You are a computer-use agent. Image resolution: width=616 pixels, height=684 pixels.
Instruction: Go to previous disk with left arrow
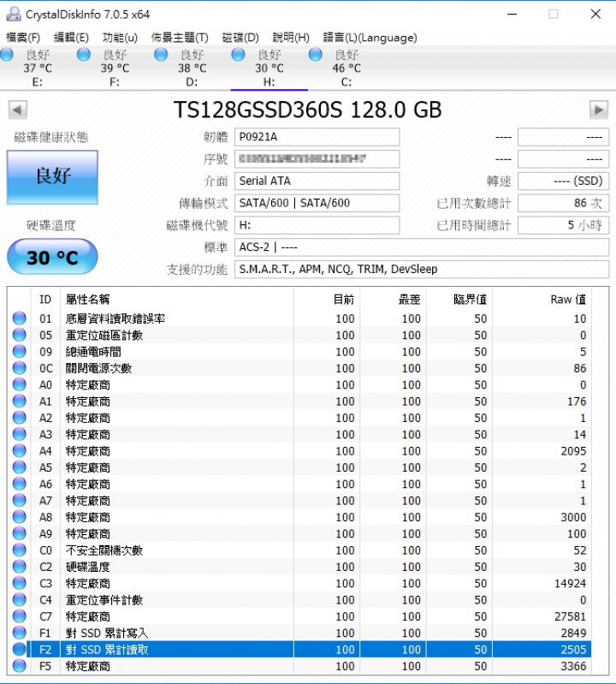(17, 110)
